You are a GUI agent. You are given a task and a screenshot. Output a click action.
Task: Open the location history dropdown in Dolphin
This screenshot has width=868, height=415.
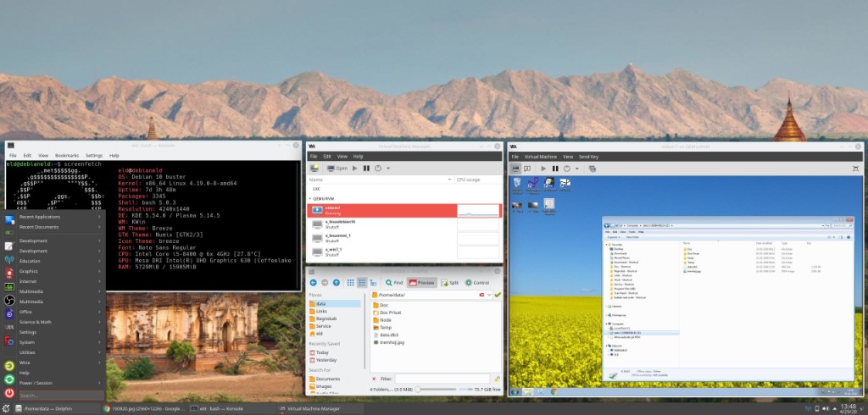click(x=489, y=295)
